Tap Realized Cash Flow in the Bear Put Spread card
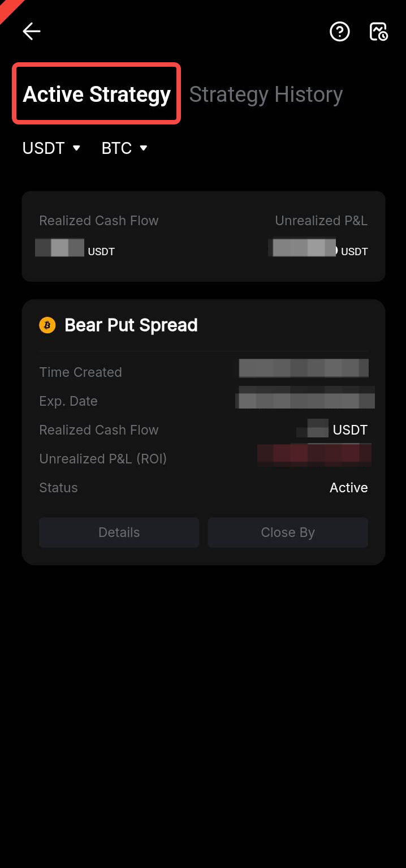Viewport: 406px width, 868px height. [99, 430]
